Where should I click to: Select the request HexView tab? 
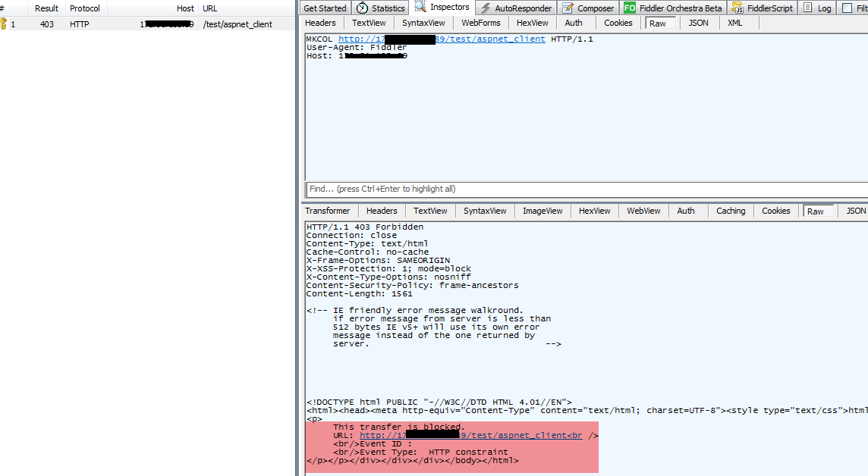pos(532,23)
